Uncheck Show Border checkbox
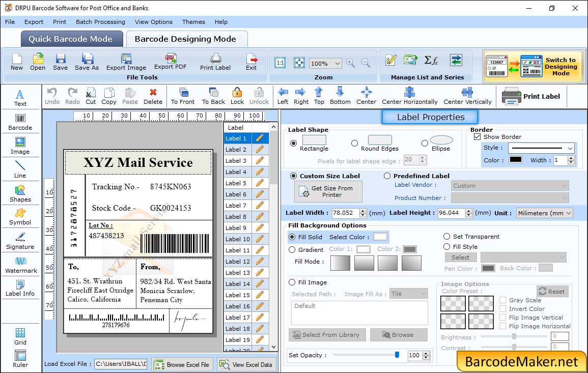Image resolution: width=588 pixels, height=373 pixels. click(x=478, y=137)
